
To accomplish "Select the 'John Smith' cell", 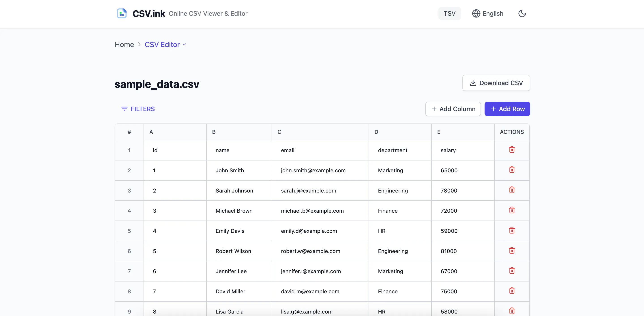I will (239, 171).
